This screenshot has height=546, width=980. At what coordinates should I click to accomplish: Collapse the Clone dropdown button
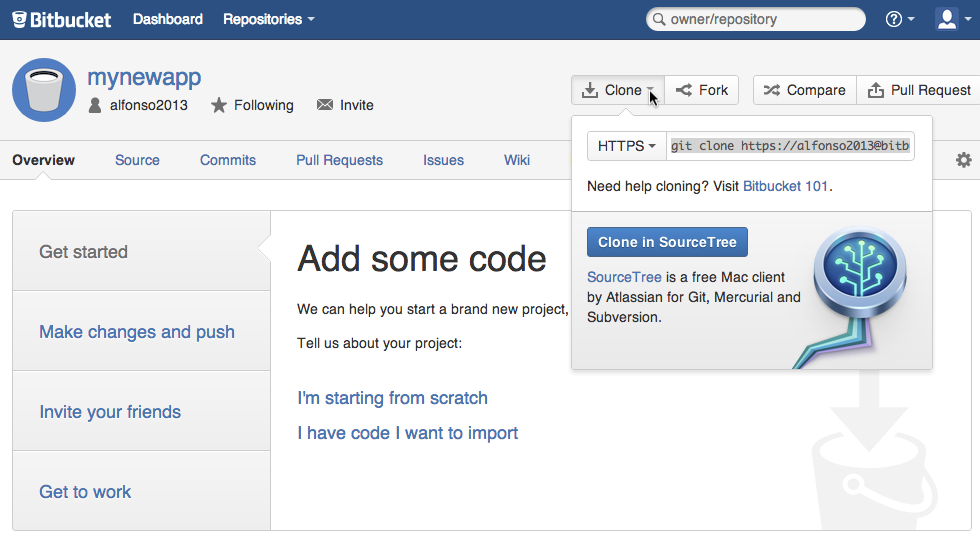(617, 90)
